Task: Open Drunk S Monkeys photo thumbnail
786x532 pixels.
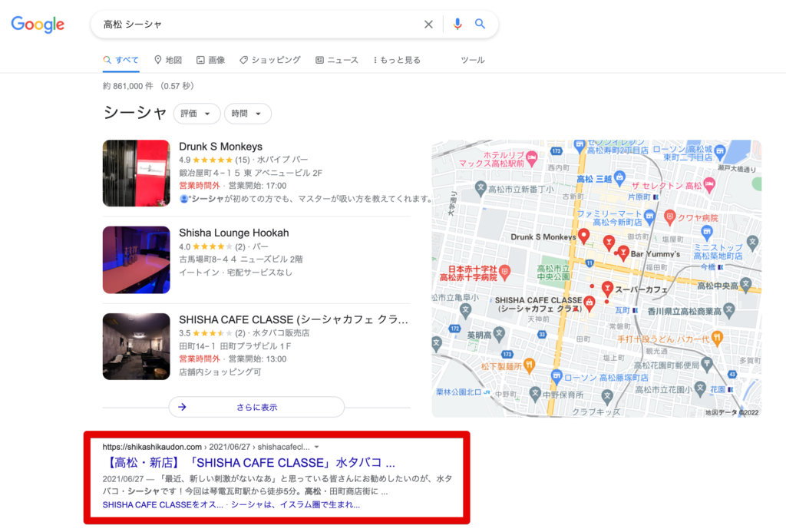Action: (137, 173)
